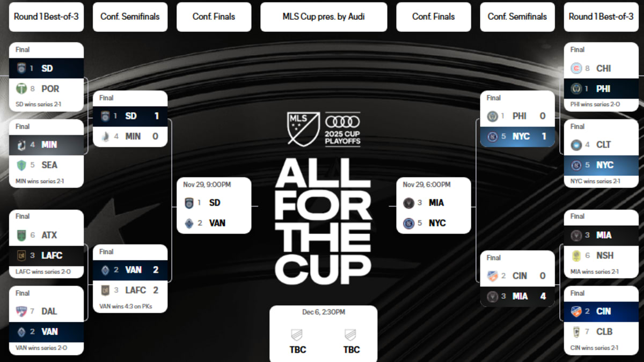644x362 pixels.
Task: Click the Austin FC crest icon
Action: click(21, 235)
